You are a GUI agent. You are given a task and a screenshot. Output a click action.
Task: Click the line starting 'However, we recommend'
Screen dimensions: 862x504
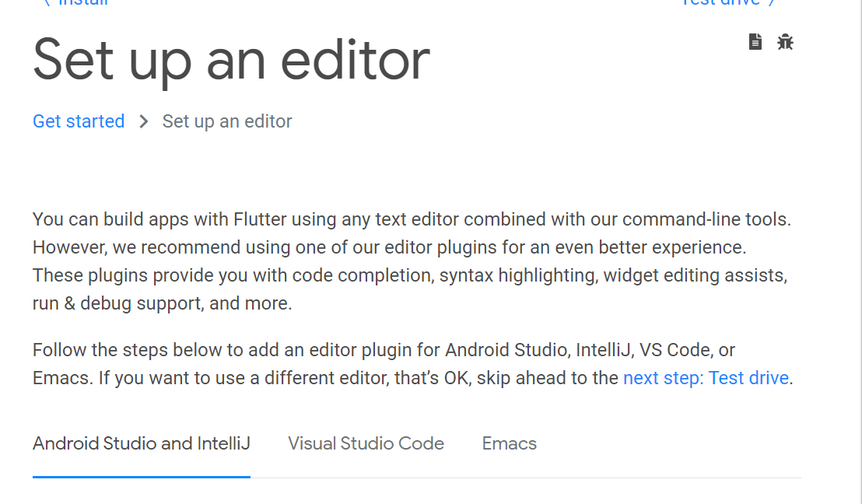click(389, 247)
